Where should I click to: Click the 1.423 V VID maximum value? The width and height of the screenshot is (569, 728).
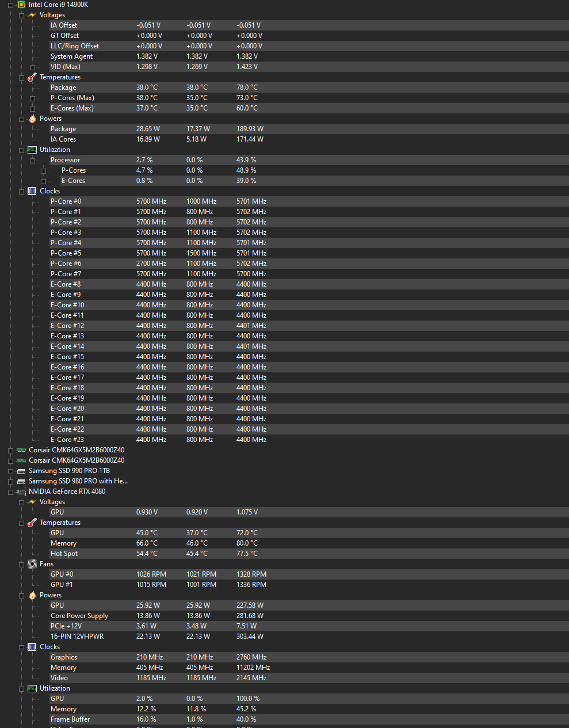pos(247,67)
